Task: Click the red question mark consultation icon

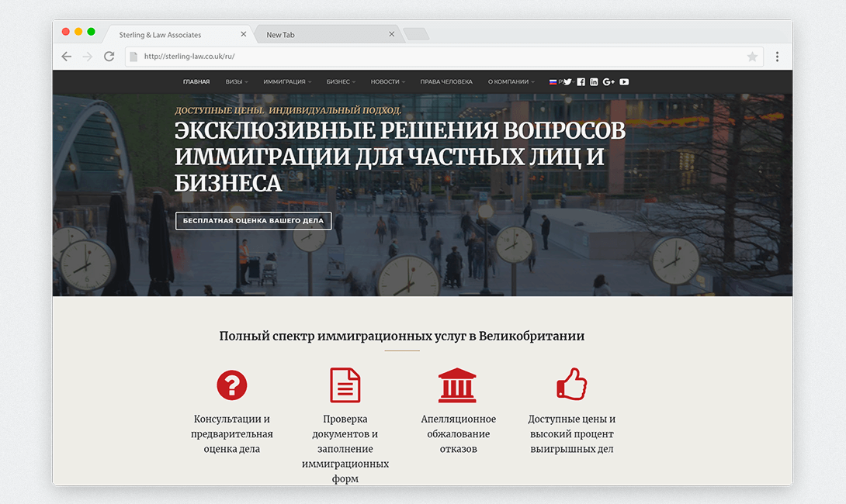Action: [x=232, y=385]
